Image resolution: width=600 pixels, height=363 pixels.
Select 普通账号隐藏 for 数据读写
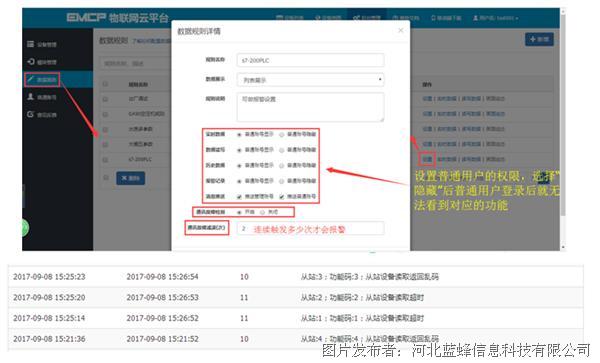pyautogui.click(x=282, y=150)
